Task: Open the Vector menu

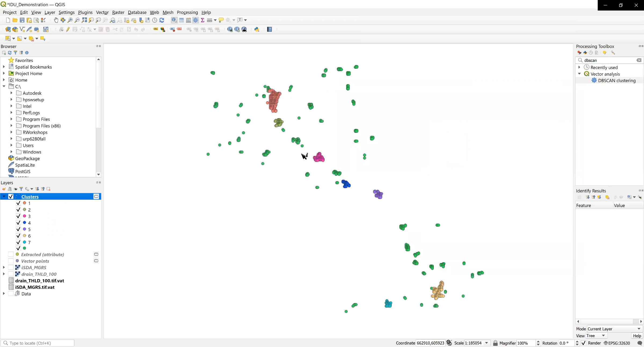Action: point(102,12)
